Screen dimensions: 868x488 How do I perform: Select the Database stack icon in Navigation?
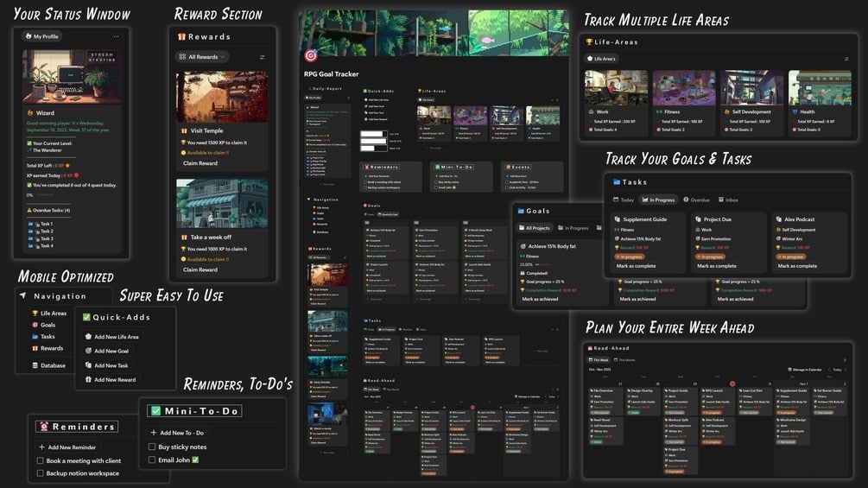point(35,365)
